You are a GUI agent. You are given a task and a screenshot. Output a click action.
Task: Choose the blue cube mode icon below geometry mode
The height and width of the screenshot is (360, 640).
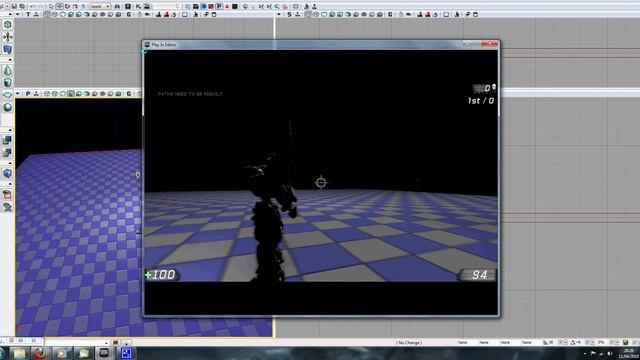7,49
